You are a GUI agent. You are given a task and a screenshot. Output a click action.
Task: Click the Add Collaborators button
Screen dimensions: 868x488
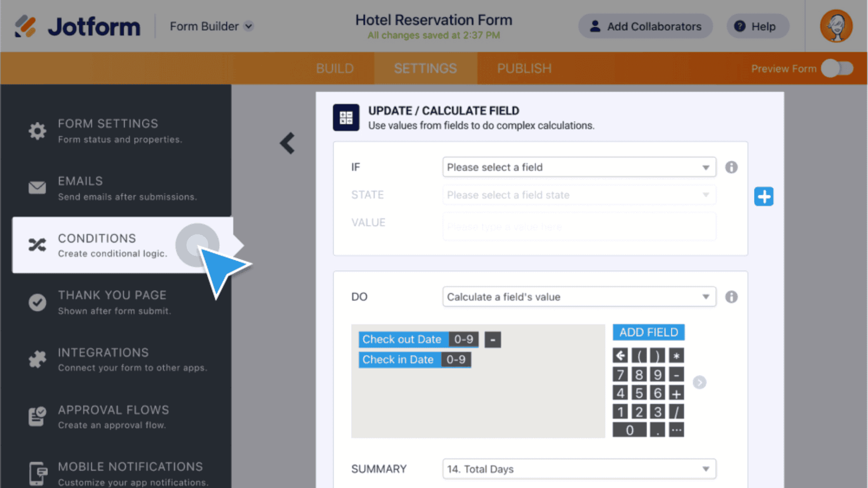pos(645,26)
